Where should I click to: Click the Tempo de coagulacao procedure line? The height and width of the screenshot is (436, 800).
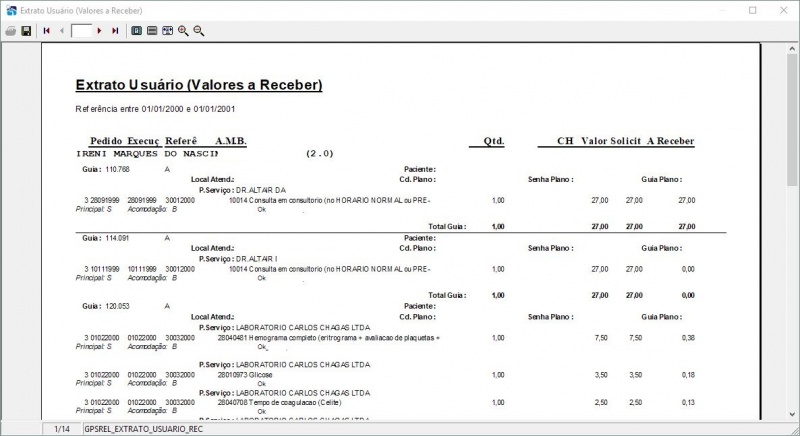[280, 402]
